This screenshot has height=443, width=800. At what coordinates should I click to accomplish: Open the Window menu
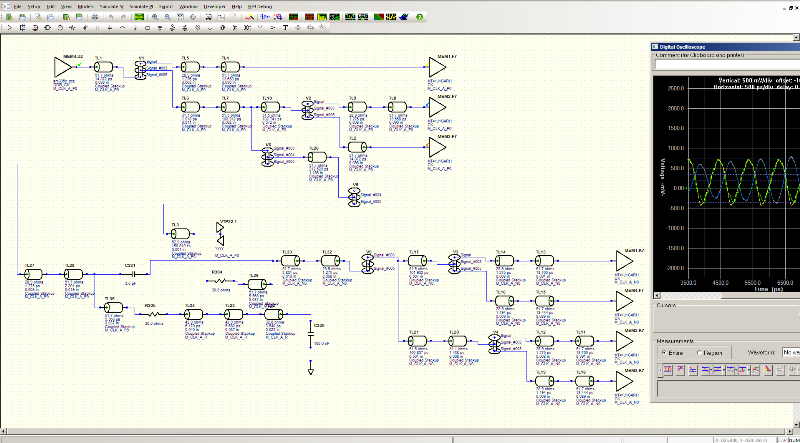coord(187,6)
